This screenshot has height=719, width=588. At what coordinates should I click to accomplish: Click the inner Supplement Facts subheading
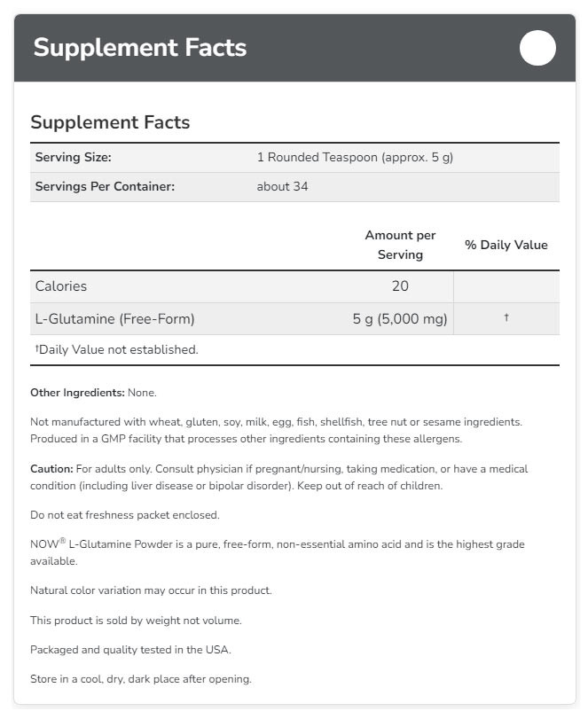pyautogui.click(x=110, y=122)
